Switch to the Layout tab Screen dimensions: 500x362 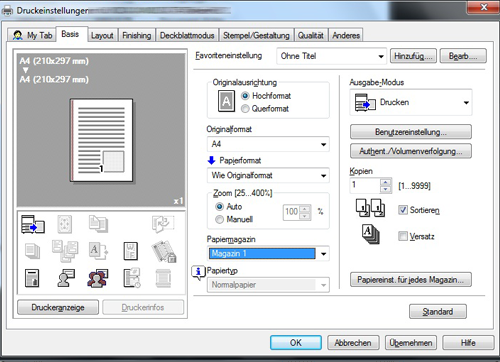point(102,35)
